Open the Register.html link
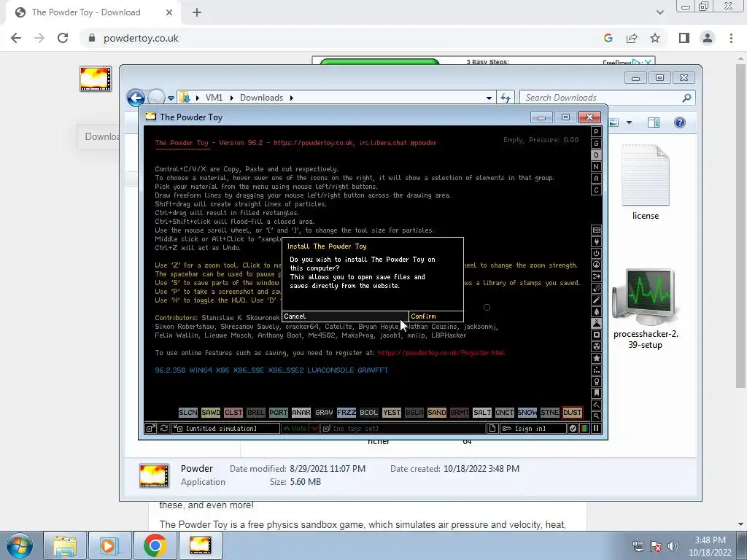Screen dimensions: 747x560 [441, 353]
